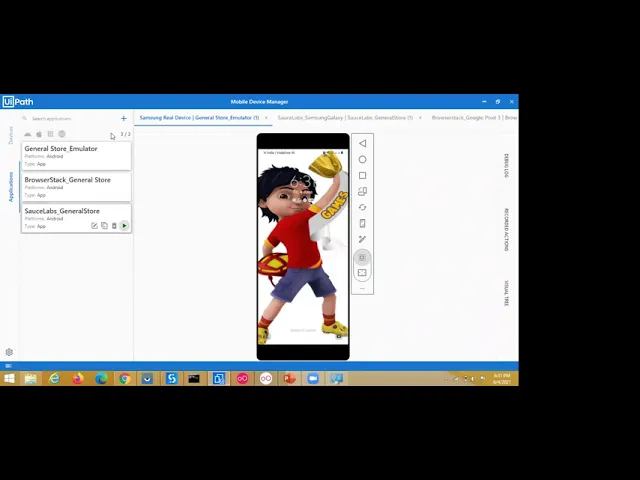Image resolution: width=640 pixels, height=480 pixels.
Task: Click the magic wand pencil icon in device toolbar
Action: [362, 239]
